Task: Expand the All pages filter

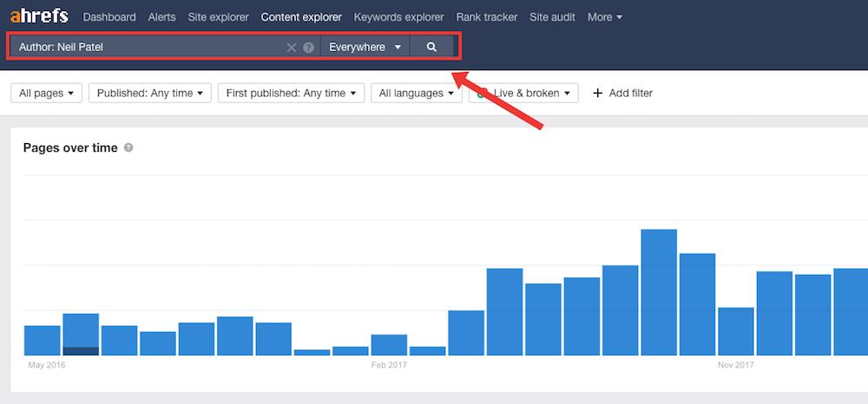Action: [x=47, y=94]
